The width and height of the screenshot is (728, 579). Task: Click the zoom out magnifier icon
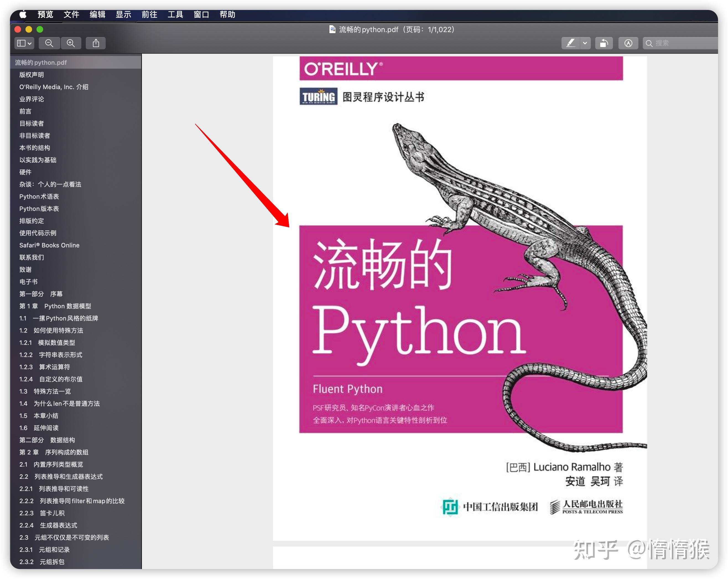(x=49, y=43)
